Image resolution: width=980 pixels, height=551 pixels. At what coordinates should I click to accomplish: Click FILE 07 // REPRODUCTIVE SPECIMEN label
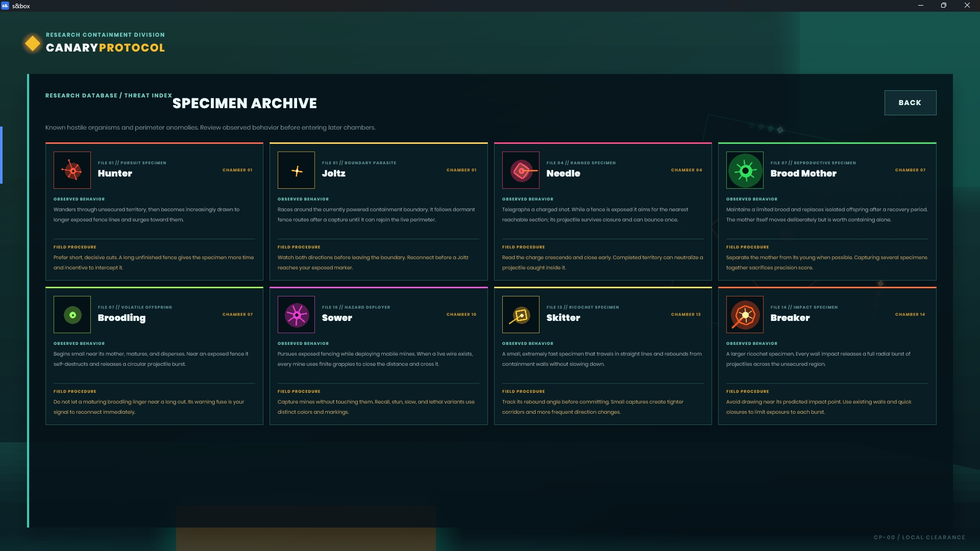point(814,163)
